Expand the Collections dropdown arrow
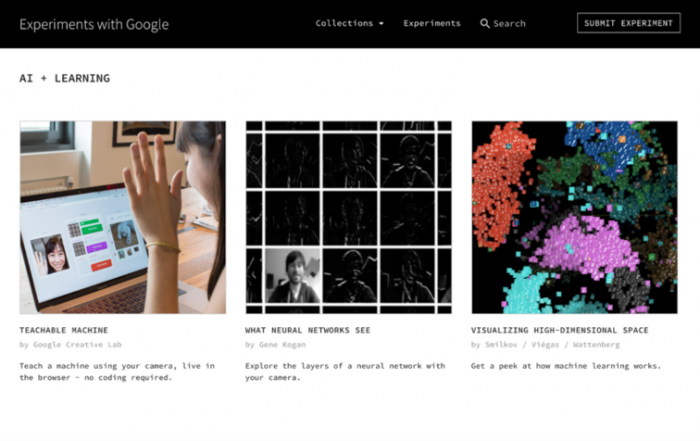Image resolution: width=700 pixels, height=441 pixels. [x=381, y=24]
